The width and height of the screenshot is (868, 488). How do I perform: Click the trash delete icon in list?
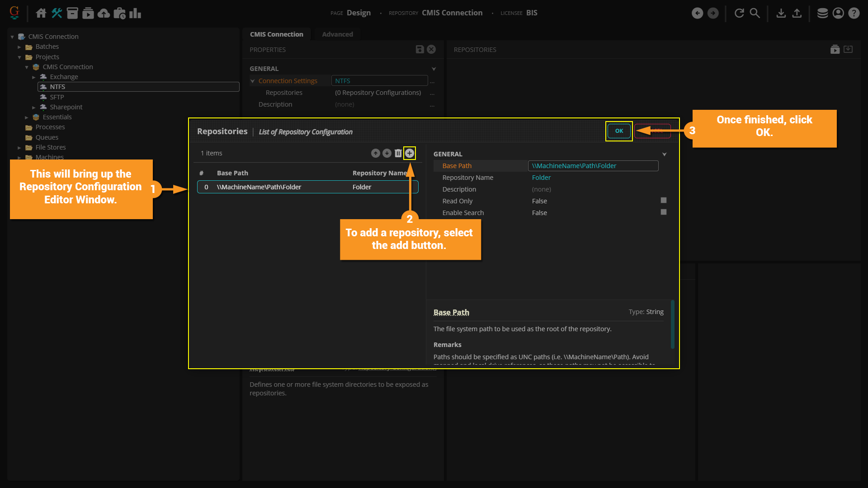tap(398, 153)
